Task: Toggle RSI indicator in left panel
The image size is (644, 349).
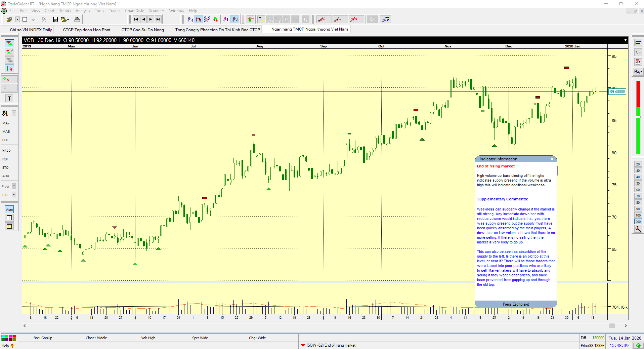Action: (x=5, y=159)
